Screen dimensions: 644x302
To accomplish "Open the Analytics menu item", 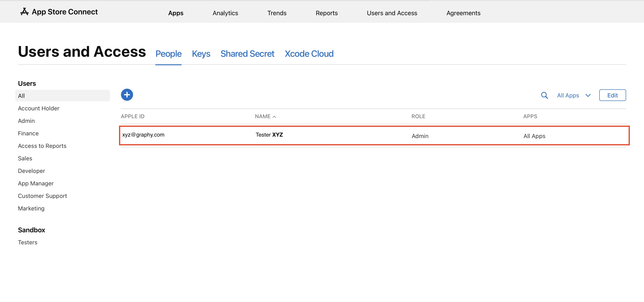I will click(x=225, y=13).
